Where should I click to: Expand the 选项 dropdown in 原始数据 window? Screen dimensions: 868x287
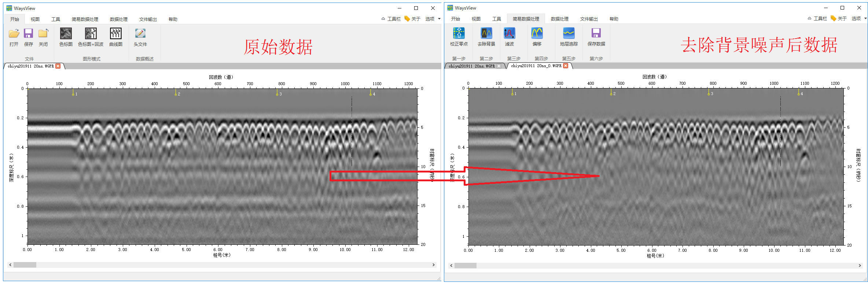point(433,19)
